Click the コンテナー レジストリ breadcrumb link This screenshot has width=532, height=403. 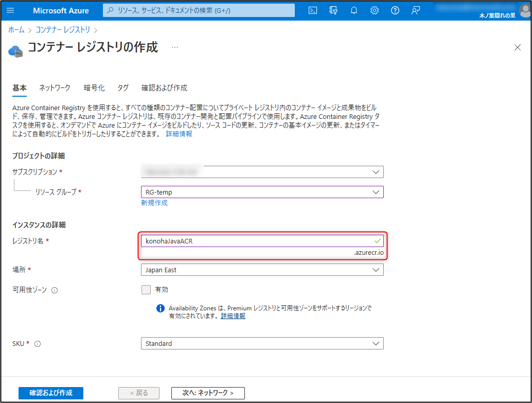pyautogui.click(x=63, y=30)
